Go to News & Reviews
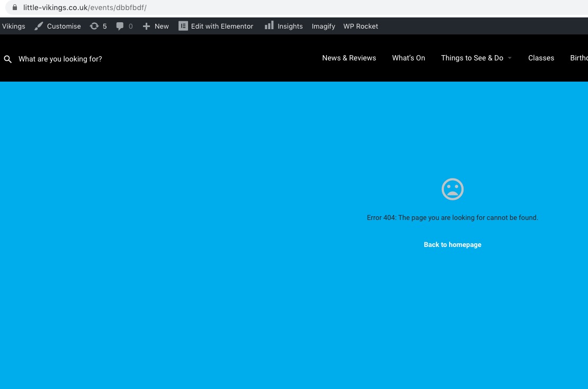This screenshot has width=588, height=389. [349, 58]
